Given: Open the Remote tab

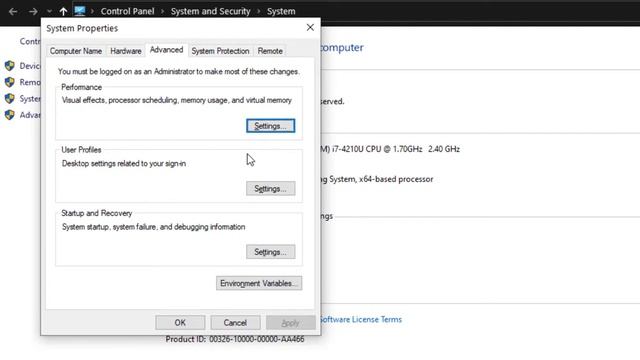Looking at the screenshot, I should tap(270, 51).
